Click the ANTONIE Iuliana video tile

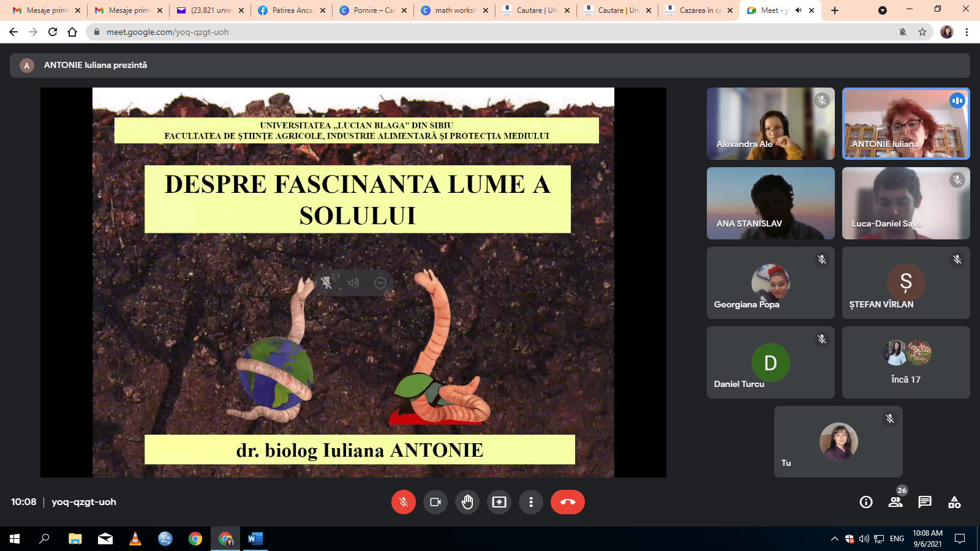click(905, 124)
